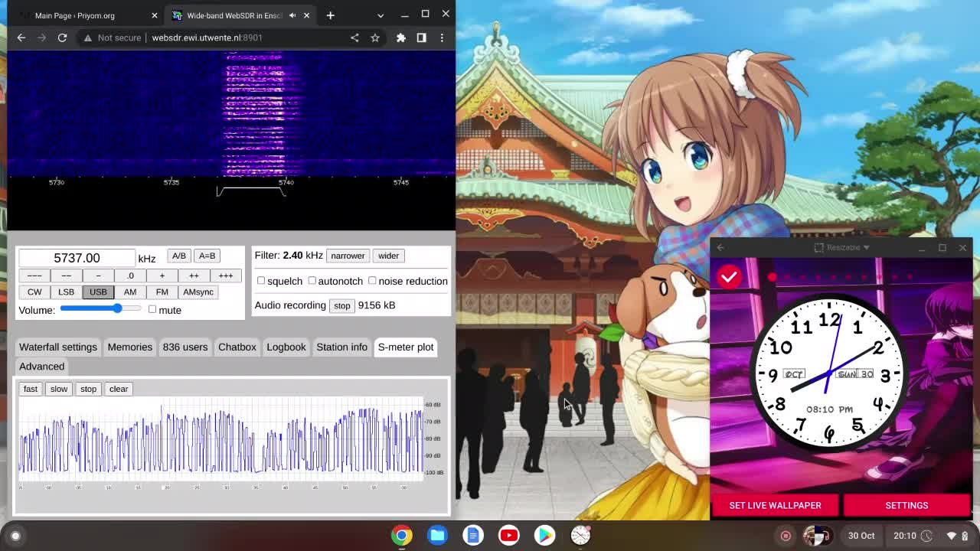Click the frequency input field showing 5737.00
This screenshot has width=980, height=551.
tap(77, 258)
